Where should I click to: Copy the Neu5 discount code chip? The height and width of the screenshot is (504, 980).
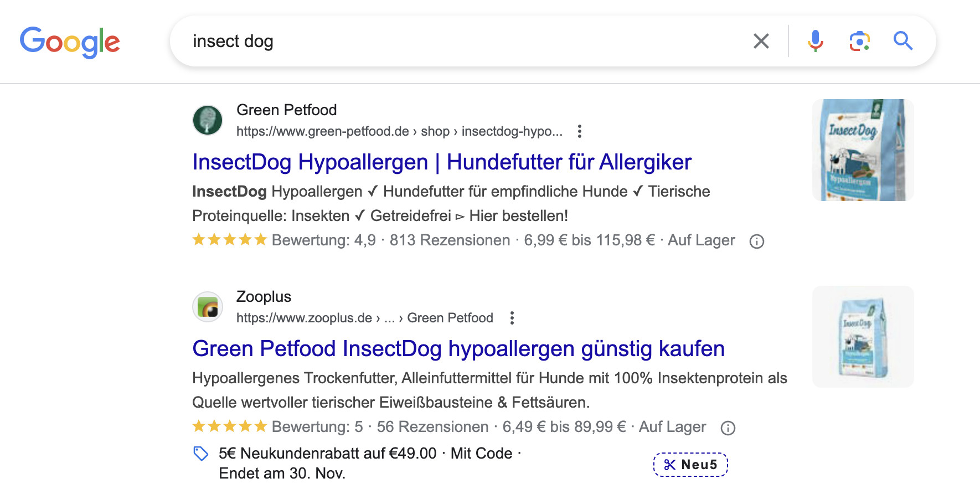click(x=690, y=465)
